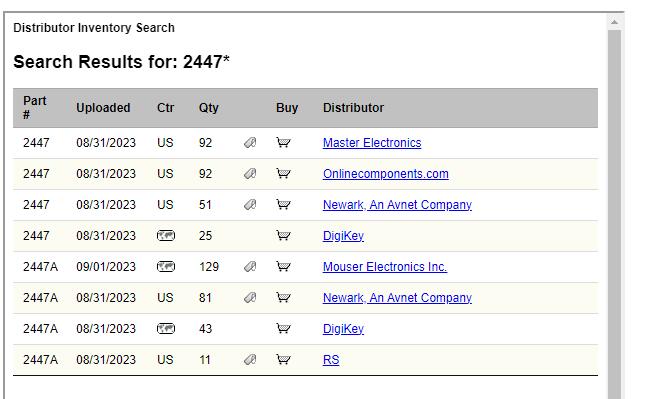Click the price tag in Newark 2447A row
The width and height of the screenshot is (650, 399).
point(250,297)
